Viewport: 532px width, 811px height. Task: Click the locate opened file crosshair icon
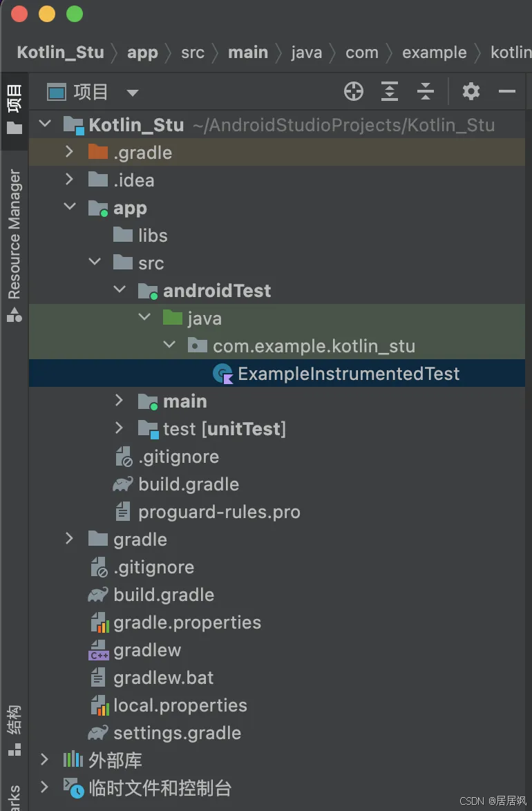(x=354, y=92)
